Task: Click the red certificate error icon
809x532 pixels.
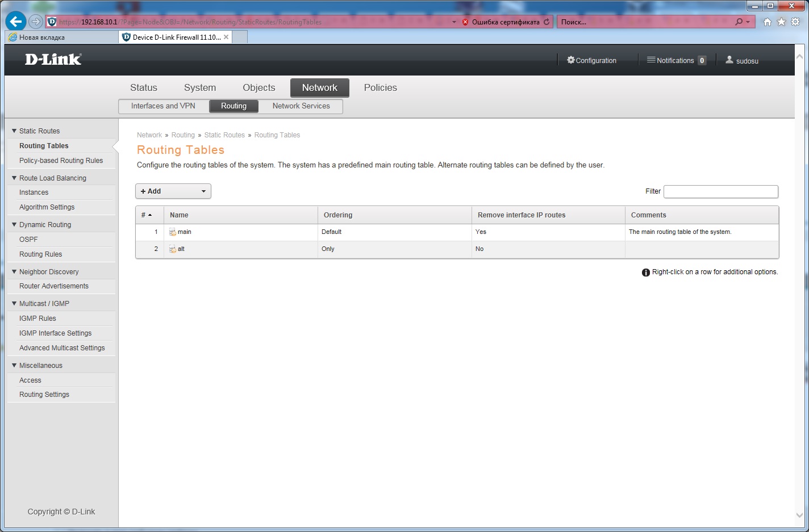Action: click(x=465, y=22)
